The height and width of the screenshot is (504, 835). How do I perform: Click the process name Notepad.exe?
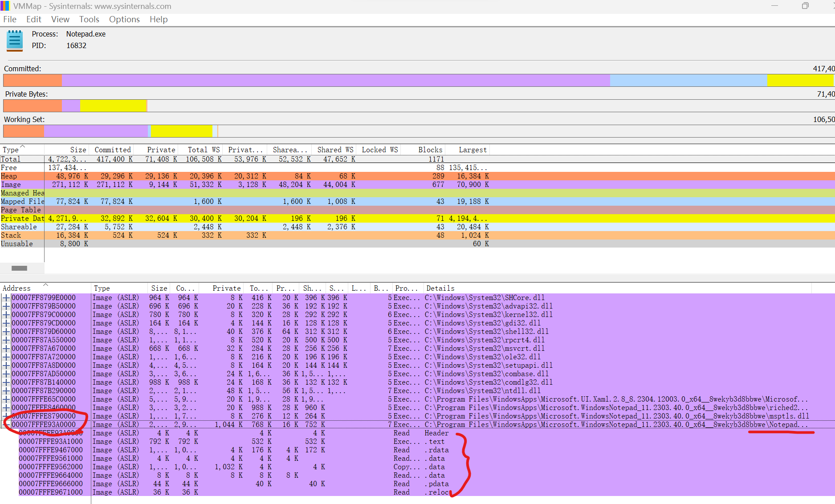click(86, 34)
